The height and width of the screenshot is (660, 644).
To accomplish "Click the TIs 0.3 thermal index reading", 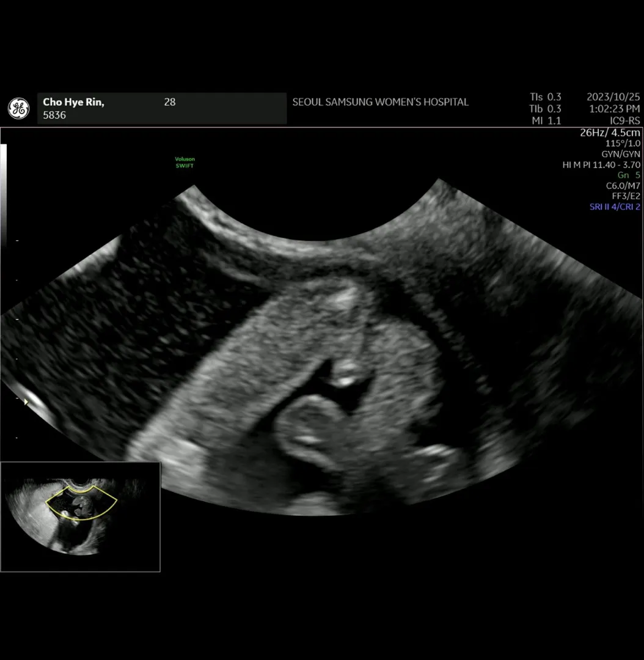I will coord(546,97).
